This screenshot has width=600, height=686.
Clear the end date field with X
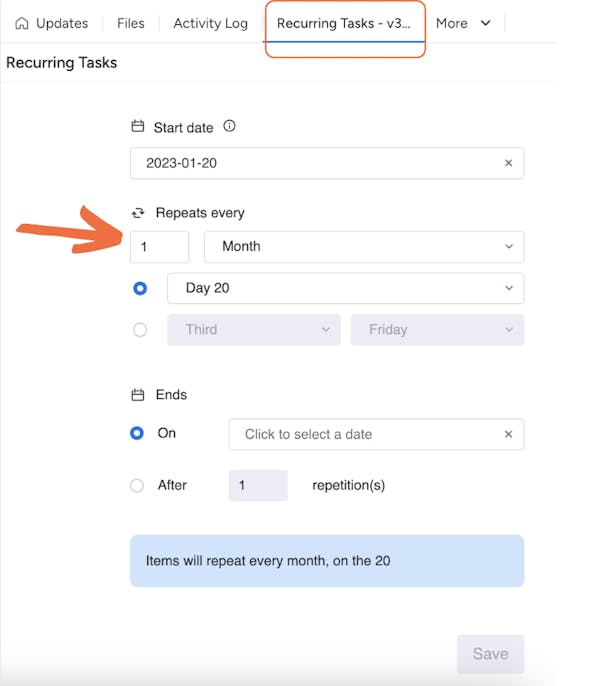(508, 434)
